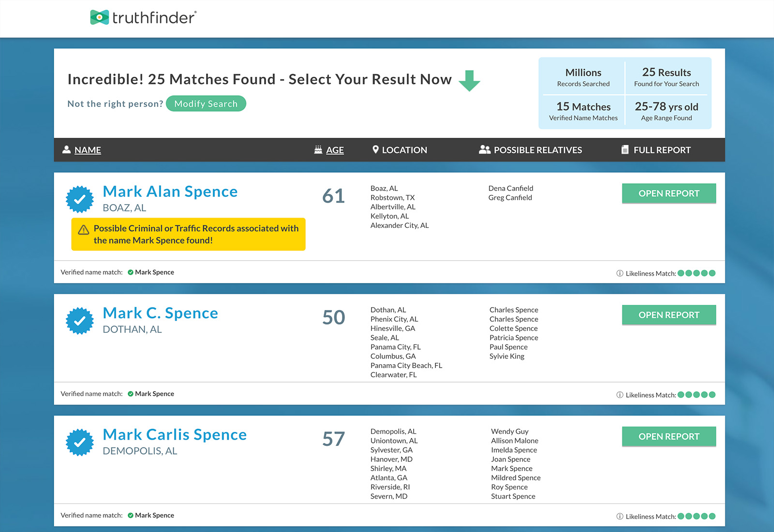Screen dimensions: 774x532
Task: Click relative name Allison Malone
Action: [515, 441]
